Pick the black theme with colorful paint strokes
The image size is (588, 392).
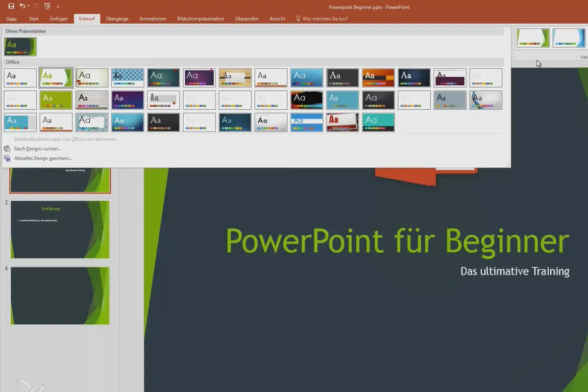[x=307, y=100]
